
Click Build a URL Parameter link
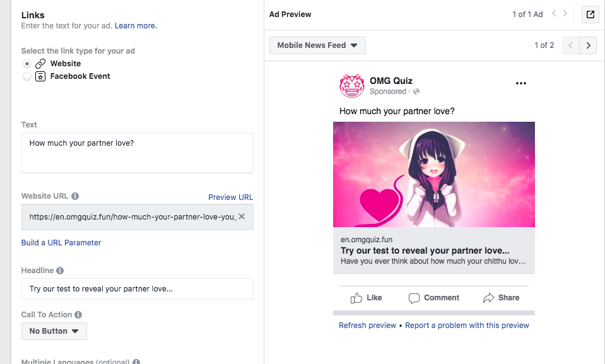point(61,243)
